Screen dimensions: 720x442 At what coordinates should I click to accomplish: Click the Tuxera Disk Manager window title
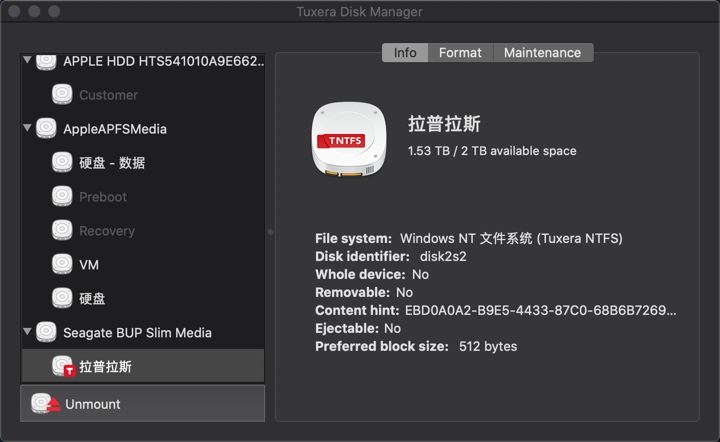pyautogui.click(x=359, y=11)
